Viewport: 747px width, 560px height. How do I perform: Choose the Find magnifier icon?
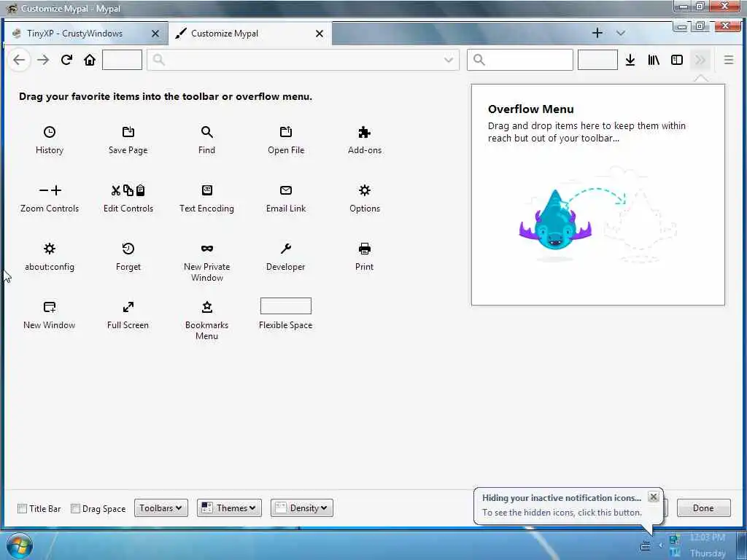(x=206, y=132)
